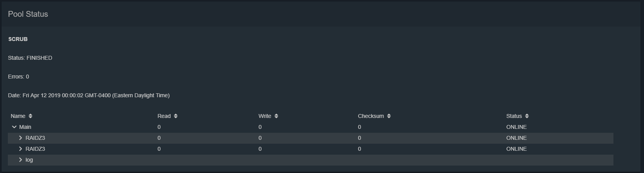The image size is (644, 173).
Task: Click the Write column header text
Action: 265,116
